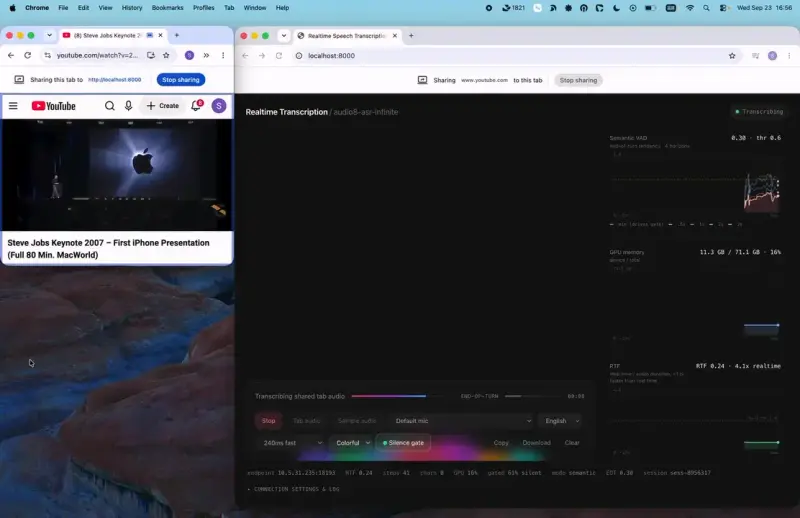The image size is (800, 518).
Task: Open YouTube notifications bell
Action: click(196, 106)
